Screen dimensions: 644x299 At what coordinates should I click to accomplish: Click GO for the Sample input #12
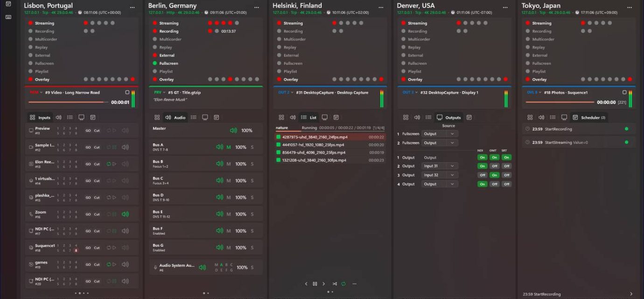[88, 147]
